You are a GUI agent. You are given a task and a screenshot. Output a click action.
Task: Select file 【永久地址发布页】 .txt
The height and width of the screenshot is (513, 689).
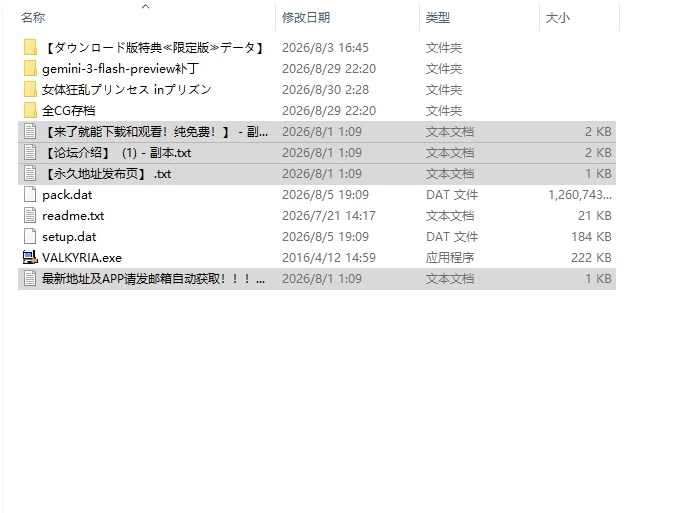pos(107,174)
